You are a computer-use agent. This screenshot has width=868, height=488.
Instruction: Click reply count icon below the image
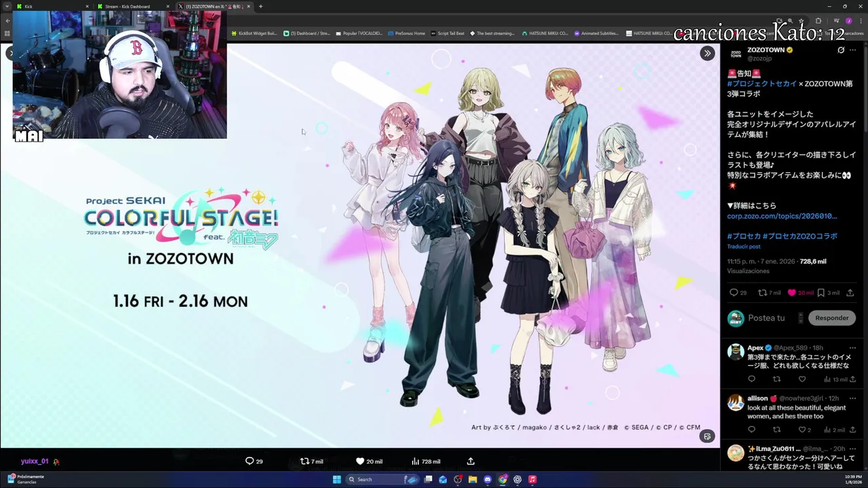[250, 461]
